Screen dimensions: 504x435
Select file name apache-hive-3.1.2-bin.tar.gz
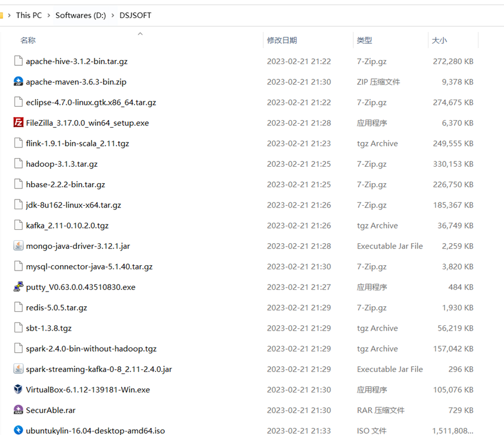pyautogui.click(x=77, y=61)
